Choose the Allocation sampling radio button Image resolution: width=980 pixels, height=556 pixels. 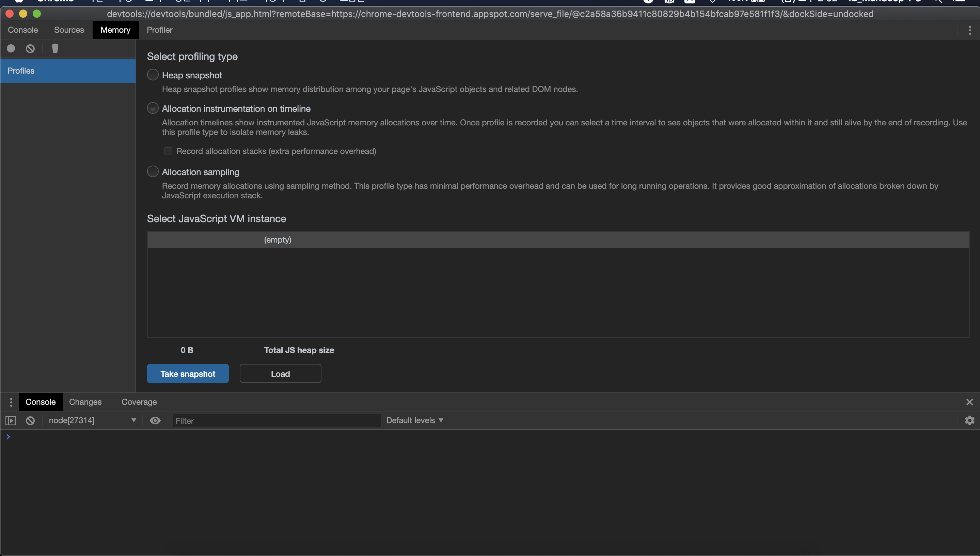pyautogui.click(x=153, y=172)
